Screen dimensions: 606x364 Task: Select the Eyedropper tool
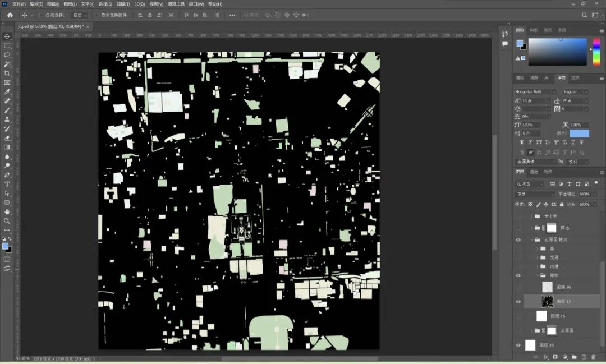click(7, 92)
